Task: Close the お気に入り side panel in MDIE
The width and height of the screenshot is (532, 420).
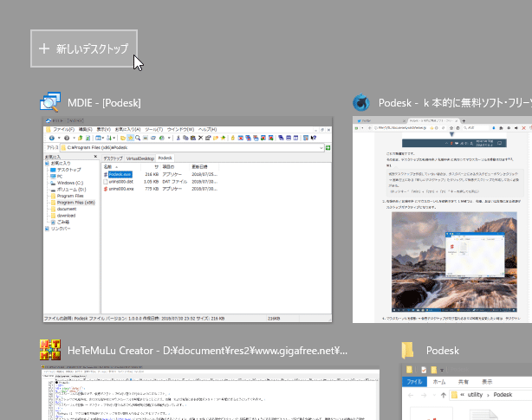Action: click(x=95, y=157)
